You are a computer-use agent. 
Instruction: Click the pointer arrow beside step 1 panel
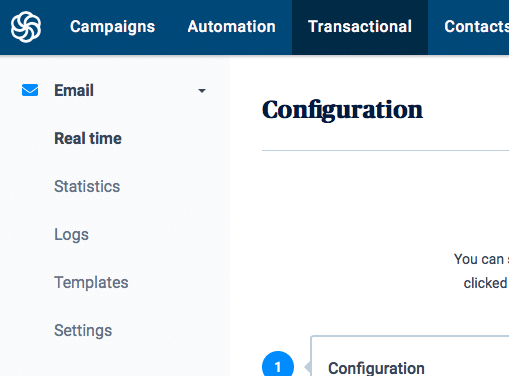(308, 367)
